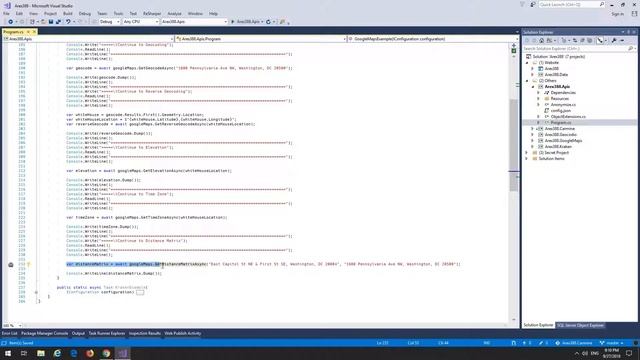Expand the Ares388.Geocodio project
This screenshot has height=360, width=640.
coord(533,135)
